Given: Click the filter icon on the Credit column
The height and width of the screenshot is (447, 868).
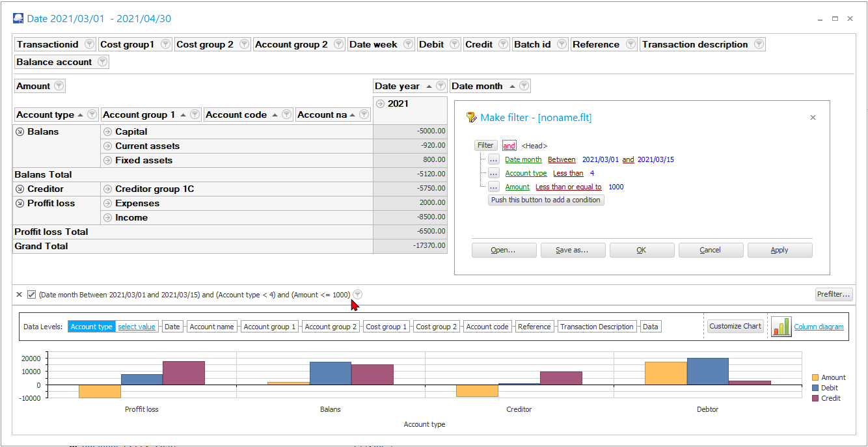Looking at the screenshot, I should pyautogui.click(x=502, y=44).
